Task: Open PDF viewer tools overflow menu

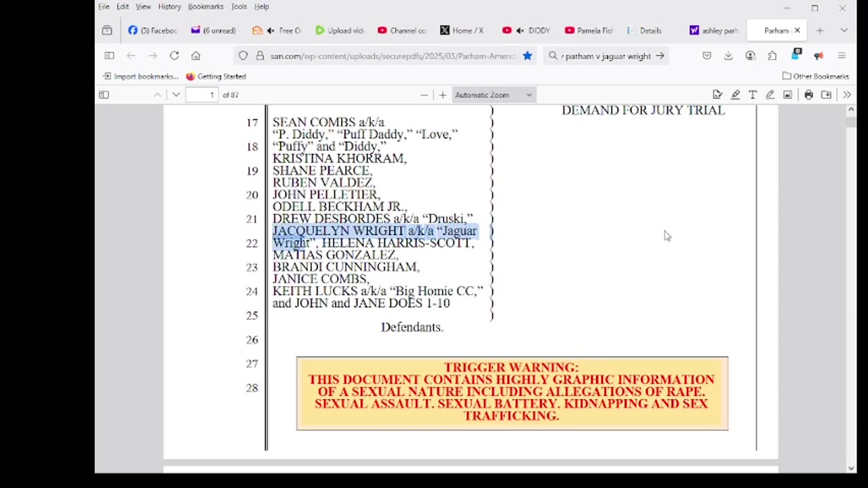Action: click(847, 95)
